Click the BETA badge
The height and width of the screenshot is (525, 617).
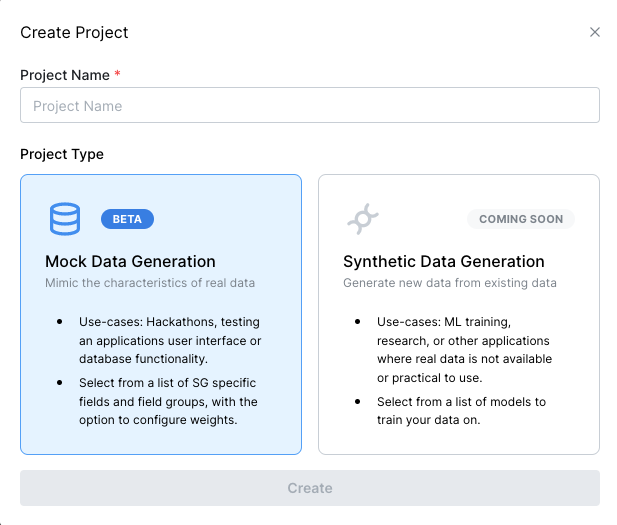127,219
